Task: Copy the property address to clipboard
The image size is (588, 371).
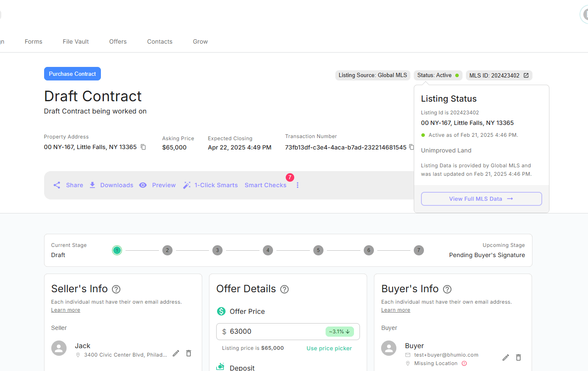Action: tap(143, 147)
